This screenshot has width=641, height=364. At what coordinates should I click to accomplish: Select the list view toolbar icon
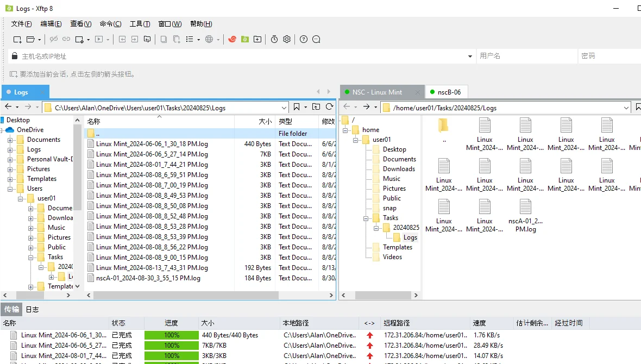tap(190, 39)
